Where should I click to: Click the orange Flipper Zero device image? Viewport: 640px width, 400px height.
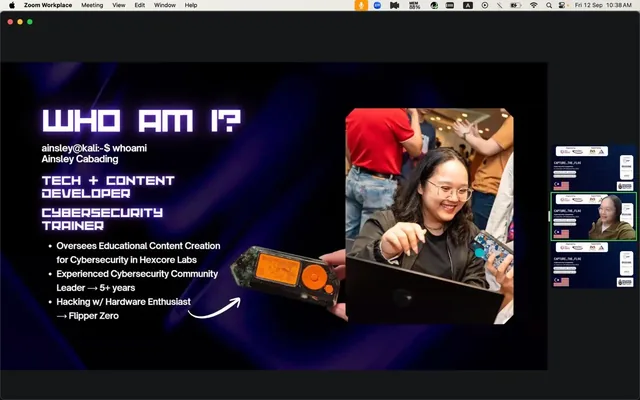(284, 276)
